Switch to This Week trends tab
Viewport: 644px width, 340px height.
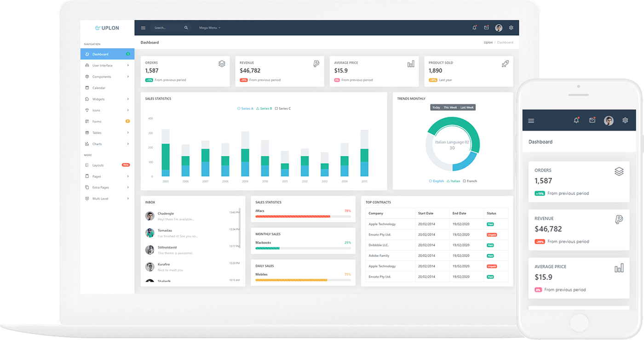click(450, 108)
